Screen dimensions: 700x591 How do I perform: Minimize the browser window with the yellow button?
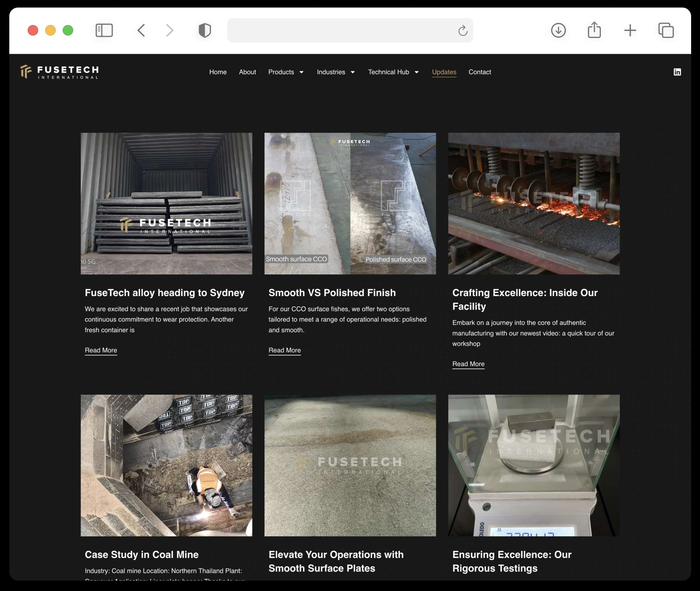(x=50, y=30)
